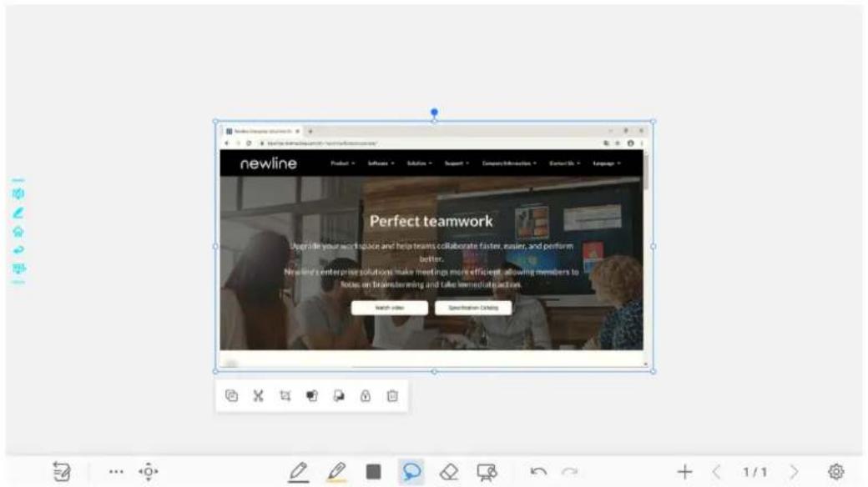Go to the next page
The height and width of the screenshot is (487, 868).
(795, 471)
